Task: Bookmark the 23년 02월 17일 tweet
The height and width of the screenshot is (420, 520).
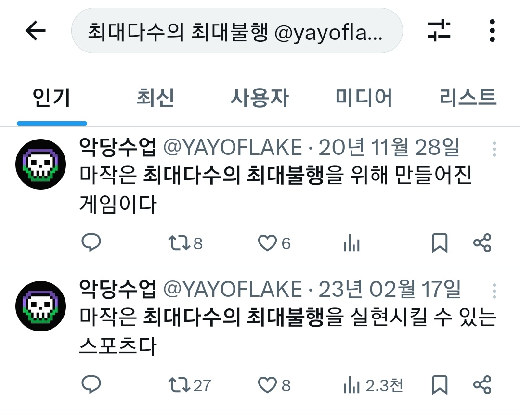Action: coord(440,385)
